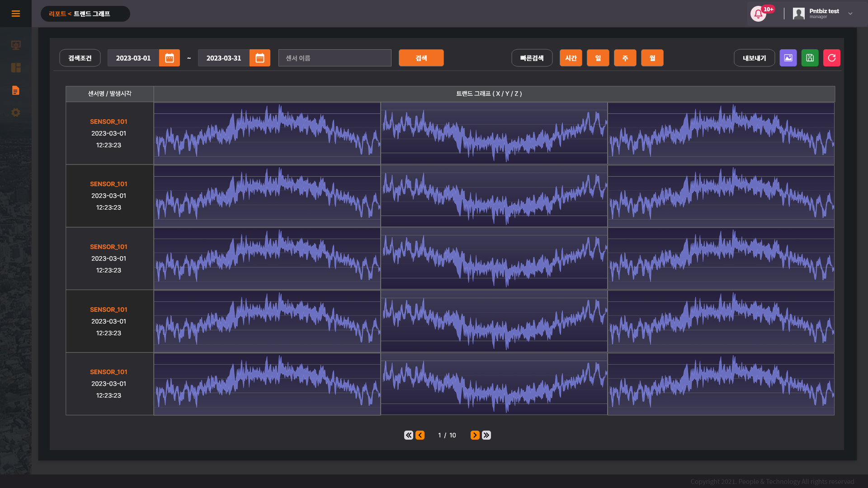Select the 월 quick search filter

click(x=652, y=58)
